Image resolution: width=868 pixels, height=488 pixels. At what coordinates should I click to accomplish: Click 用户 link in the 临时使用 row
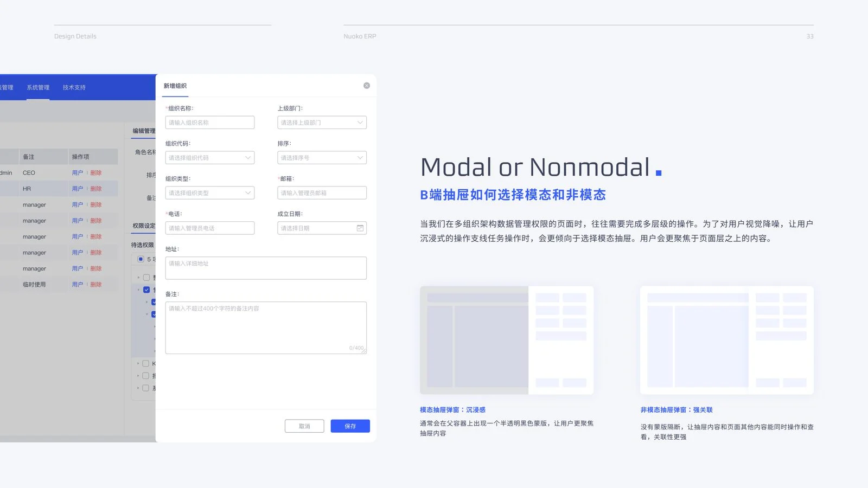(x=78, y=285)
